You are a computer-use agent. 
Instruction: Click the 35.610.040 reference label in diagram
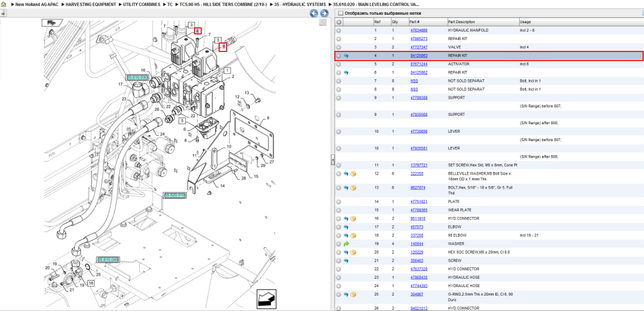pos(108,259)
